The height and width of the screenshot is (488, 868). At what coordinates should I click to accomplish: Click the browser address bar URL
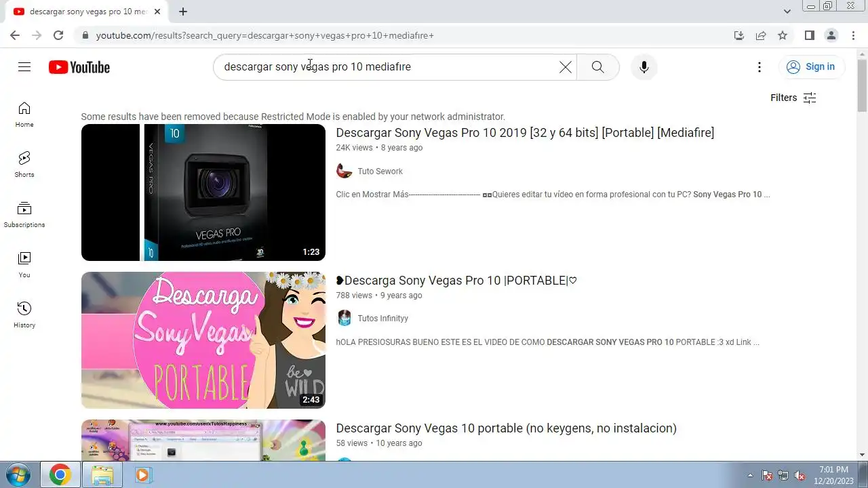click(264, 35)
